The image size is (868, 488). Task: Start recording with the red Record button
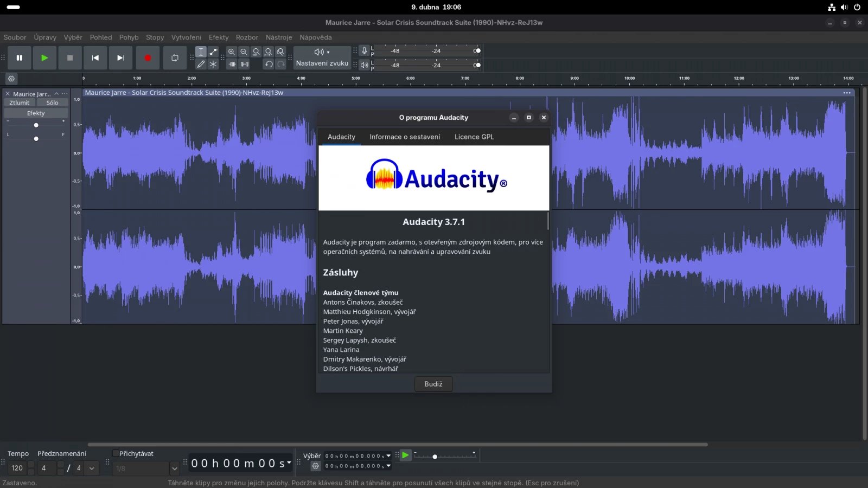click(148, 58)
